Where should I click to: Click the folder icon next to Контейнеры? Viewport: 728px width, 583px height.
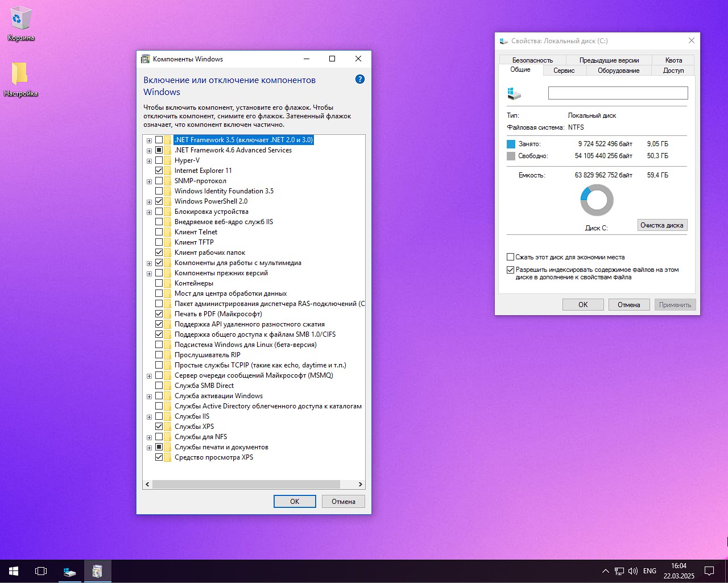168,283
